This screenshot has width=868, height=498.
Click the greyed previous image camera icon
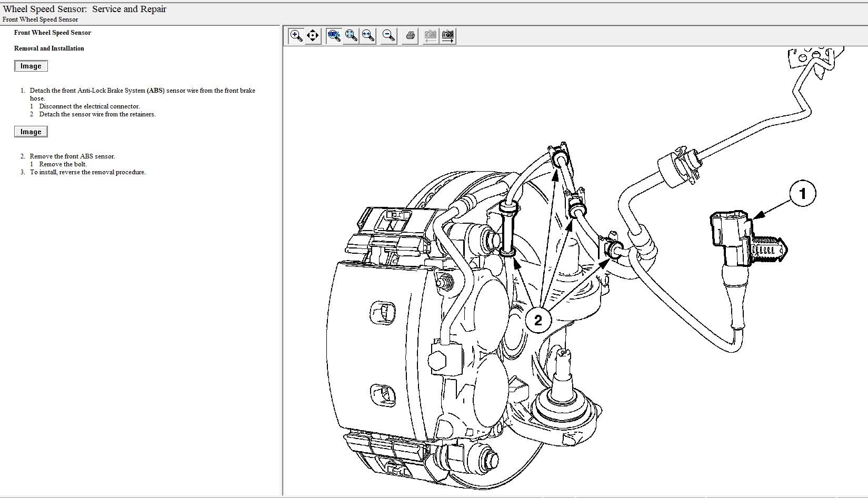[x=431, y=36]
